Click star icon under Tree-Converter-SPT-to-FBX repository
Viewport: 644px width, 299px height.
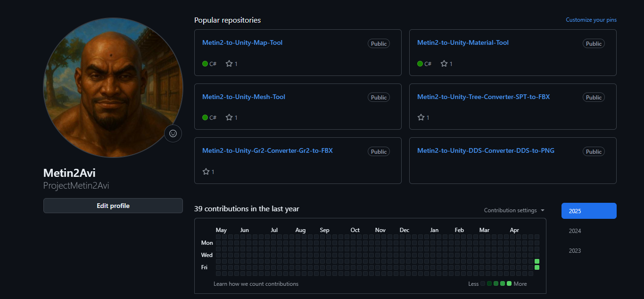pos(421,117)
